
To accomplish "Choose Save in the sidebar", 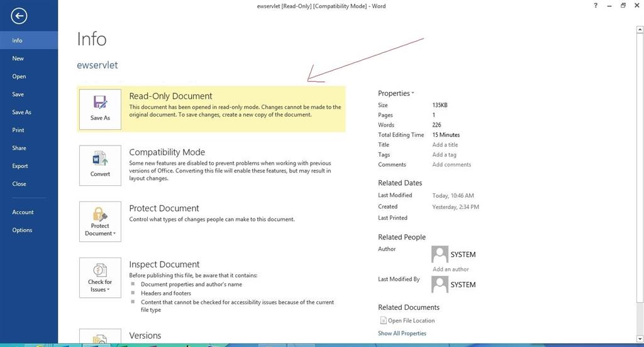I will [29, 94].
